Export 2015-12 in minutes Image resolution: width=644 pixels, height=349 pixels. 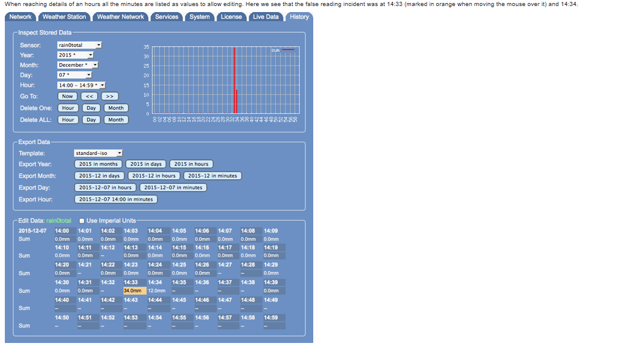point(212,175)
